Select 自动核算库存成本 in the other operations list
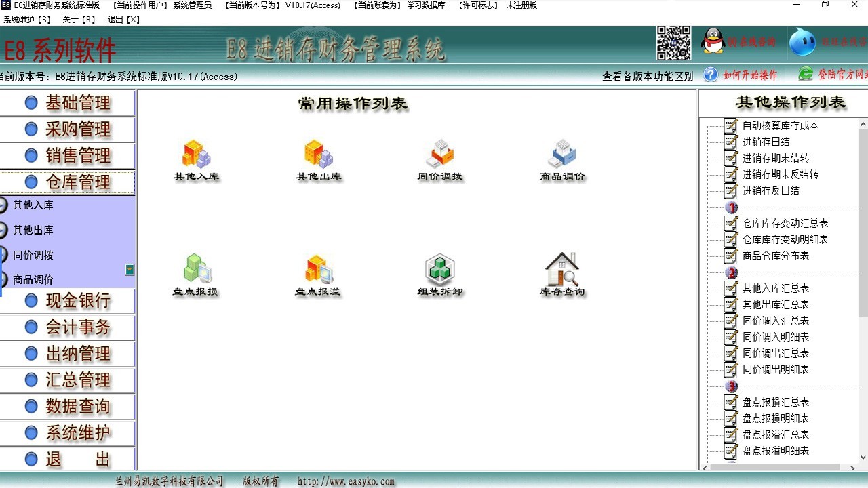Screen dimensions: 868x488 [780, 125]
